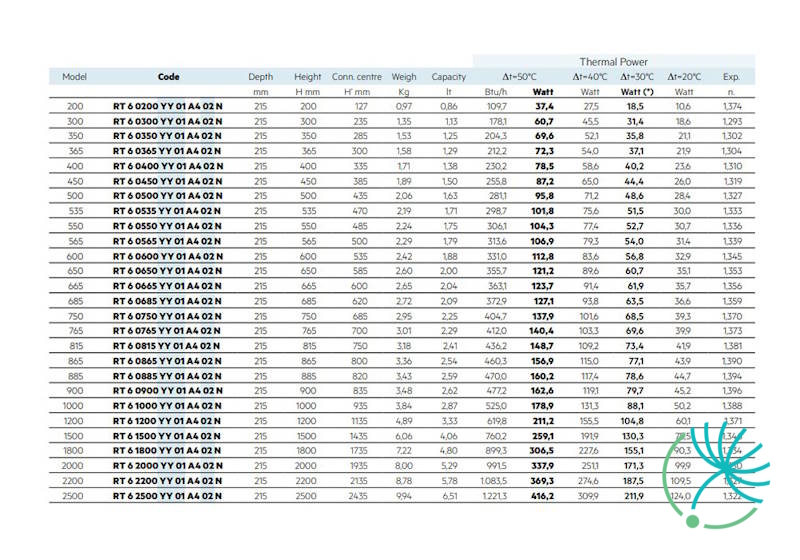Click the Conn. centre value '127'
The height and width of the screenshot is (560, 800).
(361, 107)
